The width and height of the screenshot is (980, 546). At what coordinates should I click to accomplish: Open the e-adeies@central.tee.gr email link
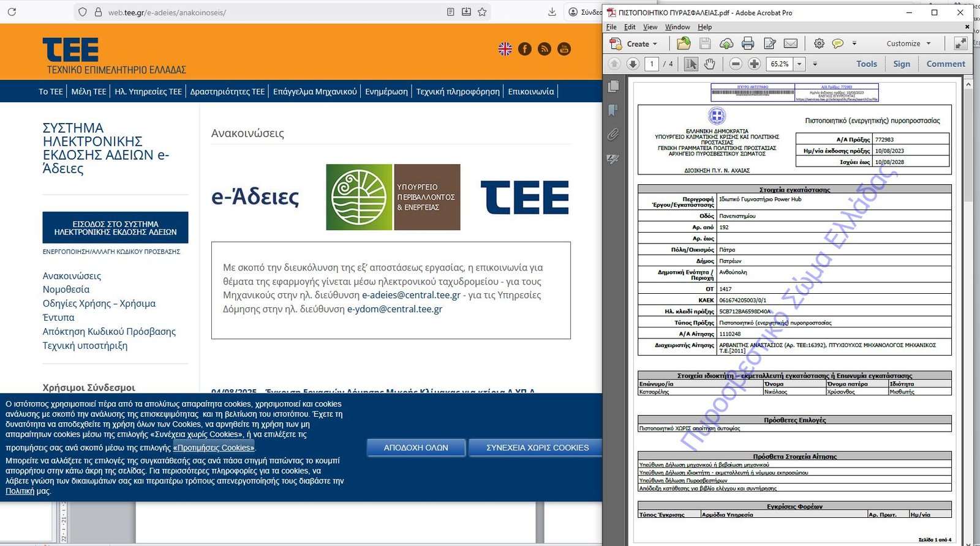point(411,295)
